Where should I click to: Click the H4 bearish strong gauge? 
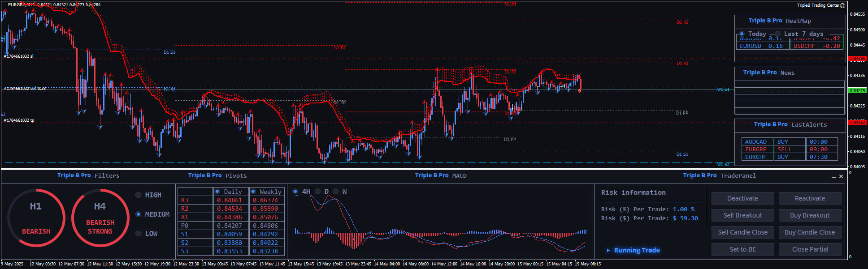[x=100, y=218]
